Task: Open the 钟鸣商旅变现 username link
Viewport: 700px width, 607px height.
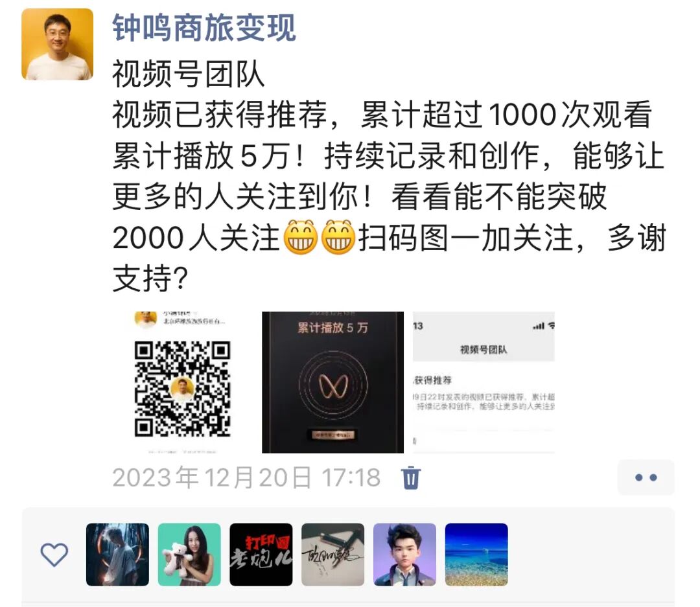Action: [204, 28]
